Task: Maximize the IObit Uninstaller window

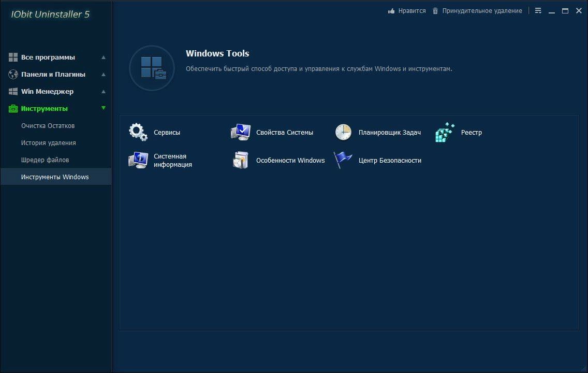Action: coord(565,11)
